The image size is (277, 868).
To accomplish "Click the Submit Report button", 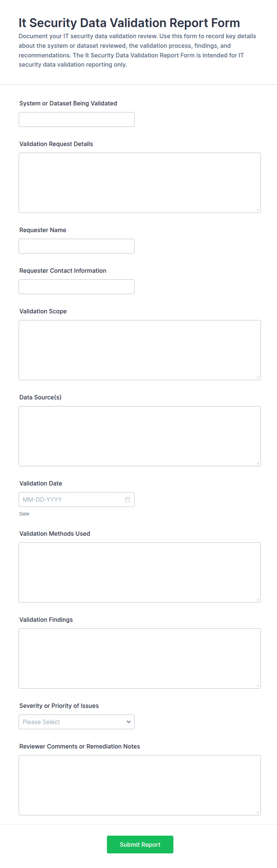I will pyautogui.click(x=140, y=844).
